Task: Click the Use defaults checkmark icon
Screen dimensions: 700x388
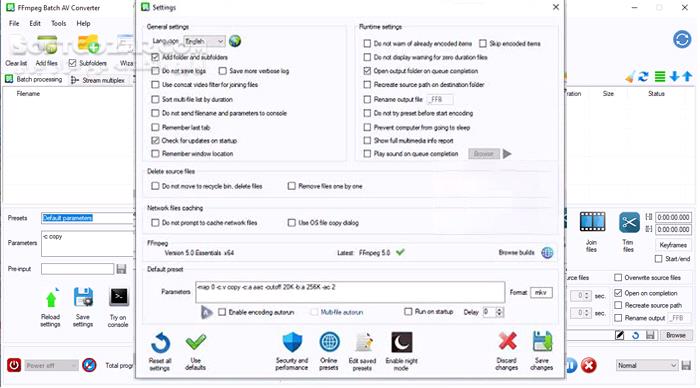Action: (x=196, y=342)
